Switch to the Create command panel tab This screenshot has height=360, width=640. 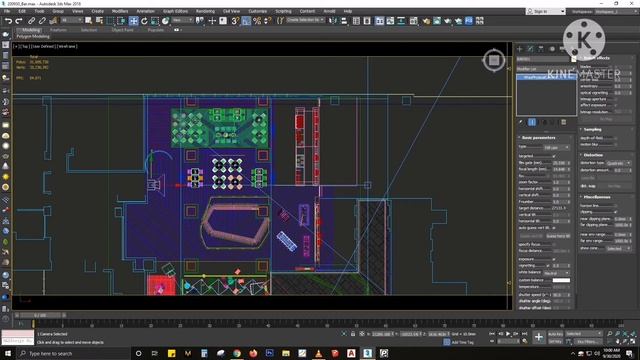coord(520,49)
